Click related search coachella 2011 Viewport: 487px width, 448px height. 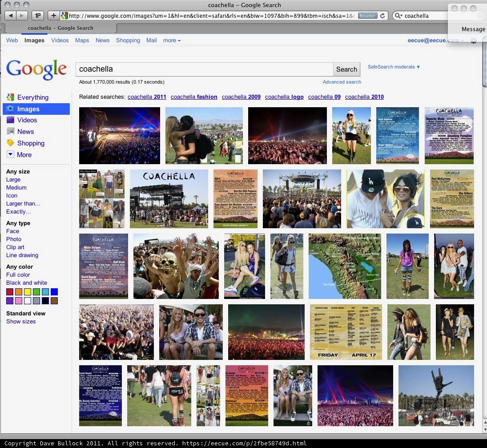(147, 97)
